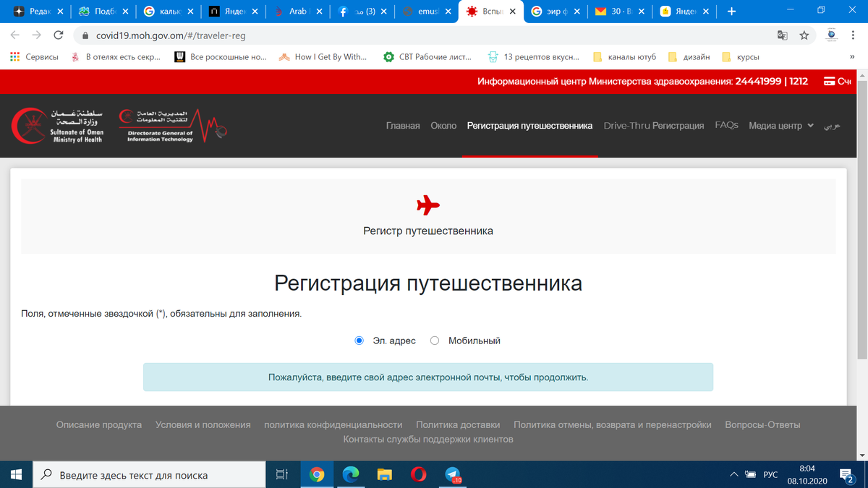Open the Около navigation item
The image size is (868, 488).
coord(443,126)
